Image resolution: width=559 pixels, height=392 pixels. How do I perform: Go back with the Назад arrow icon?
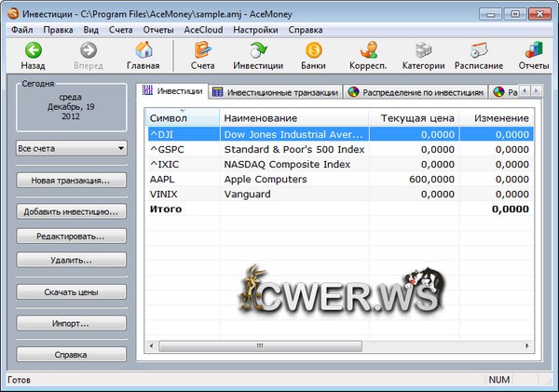point(34,50)
